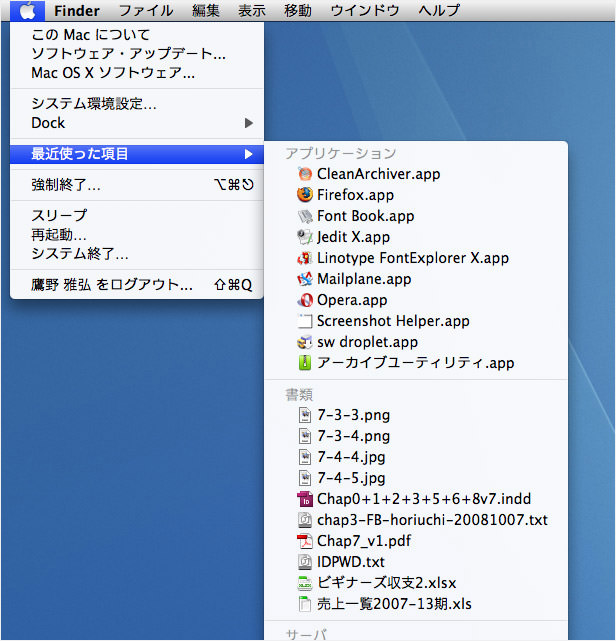Open Font Book.app from recent items

pos(416,216)
